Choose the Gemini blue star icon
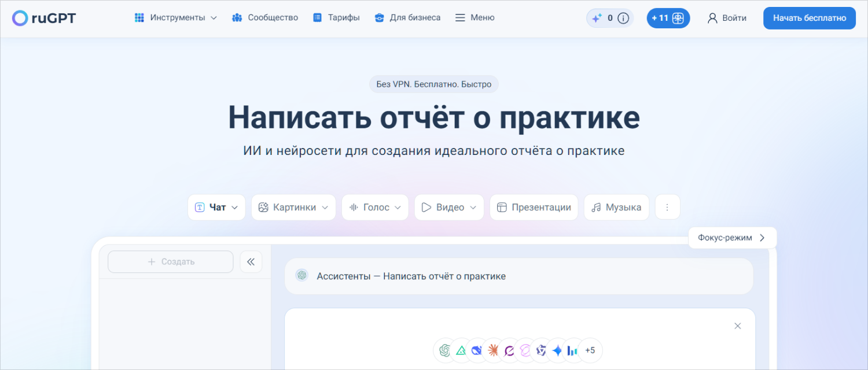The image size is (868, 370). 557,350
